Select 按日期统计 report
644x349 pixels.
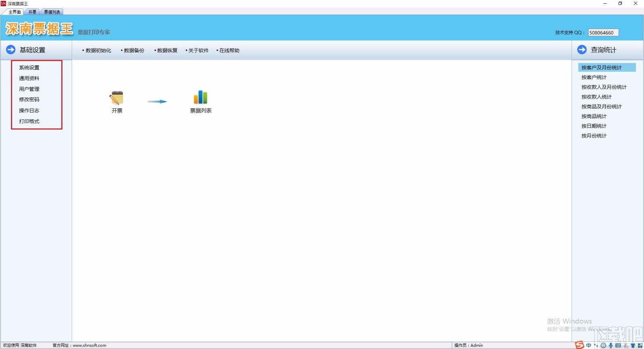594,126
